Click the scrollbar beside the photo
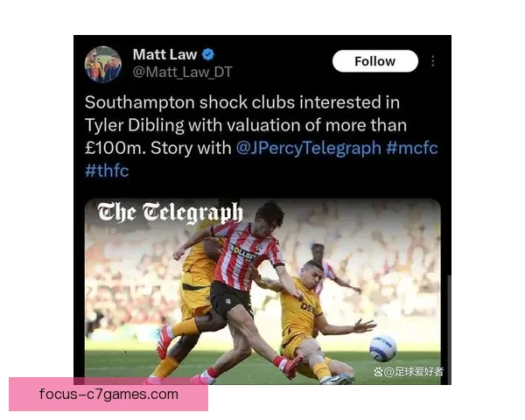 [449, 328]
